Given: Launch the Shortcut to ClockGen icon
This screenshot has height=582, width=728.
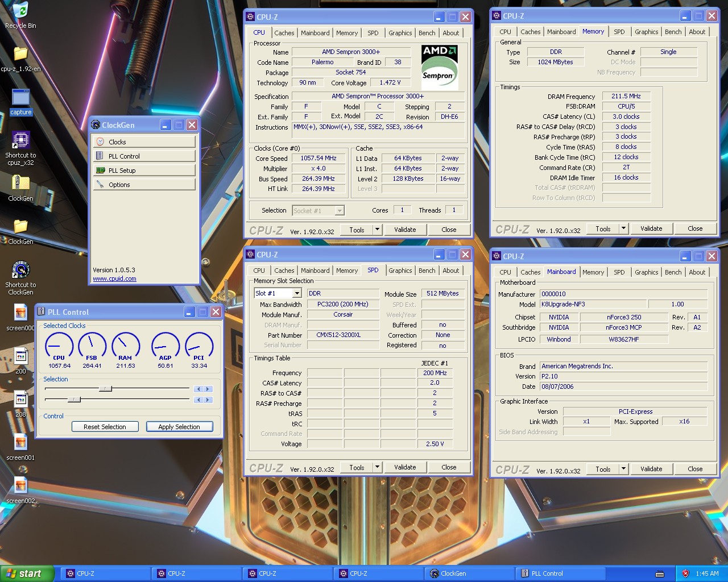Looking at the screenshot, I should pyautogui.click(x=20, y=269).
